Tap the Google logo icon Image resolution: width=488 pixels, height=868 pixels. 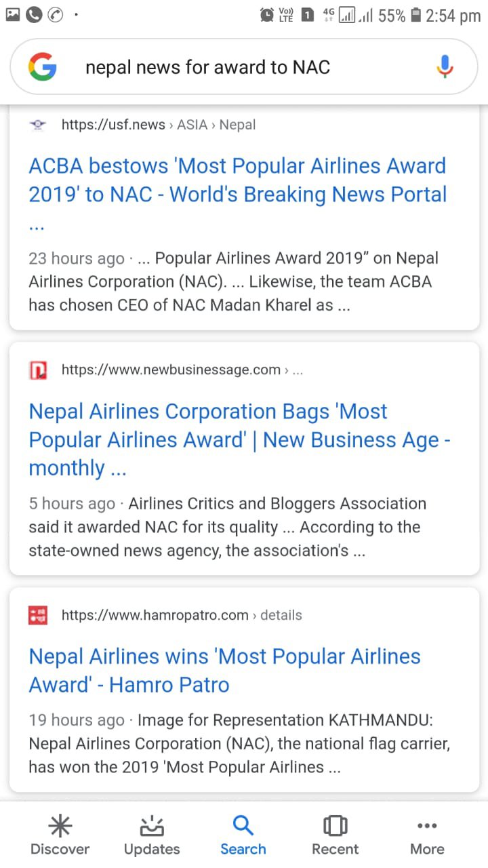pos(43,67)
